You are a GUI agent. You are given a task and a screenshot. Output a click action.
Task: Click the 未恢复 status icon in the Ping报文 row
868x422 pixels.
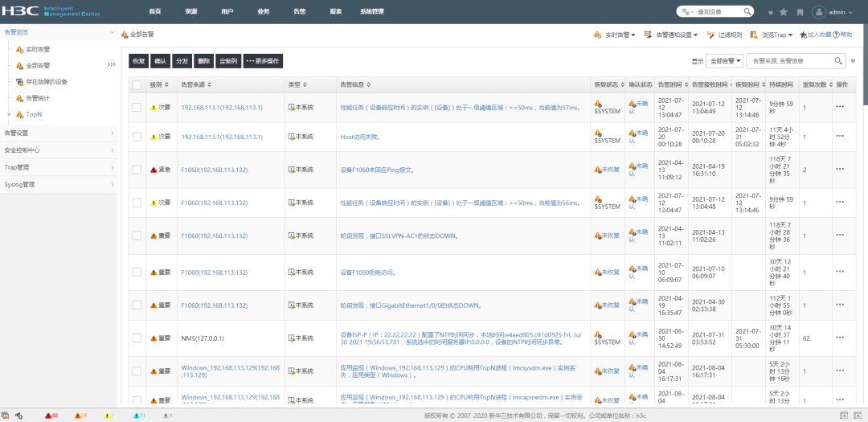point(598,170)
